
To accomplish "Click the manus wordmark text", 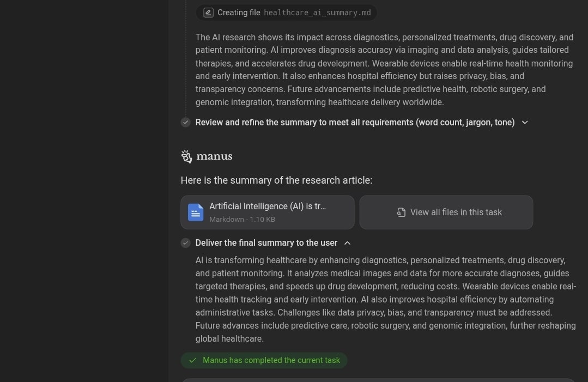I will (x=214, y=156).
